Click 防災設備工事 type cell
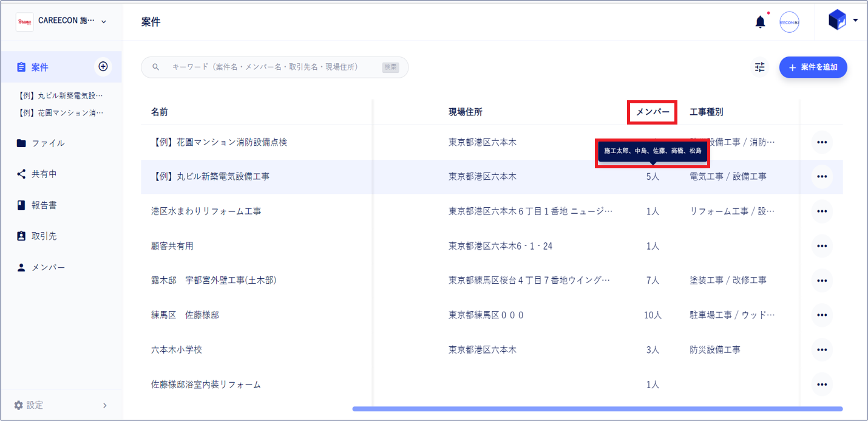 tap(715, 350)
